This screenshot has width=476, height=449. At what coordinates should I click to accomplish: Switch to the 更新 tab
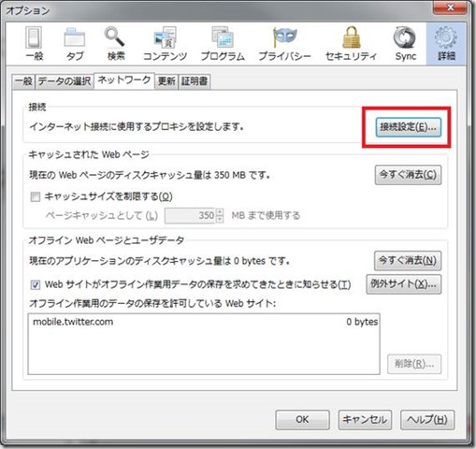click(166, 81)
